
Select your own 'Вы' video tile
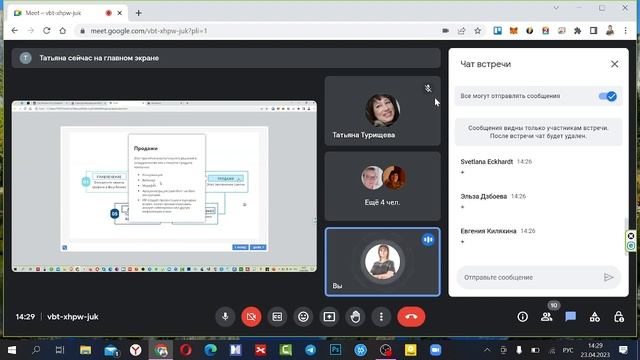[382, 262]
